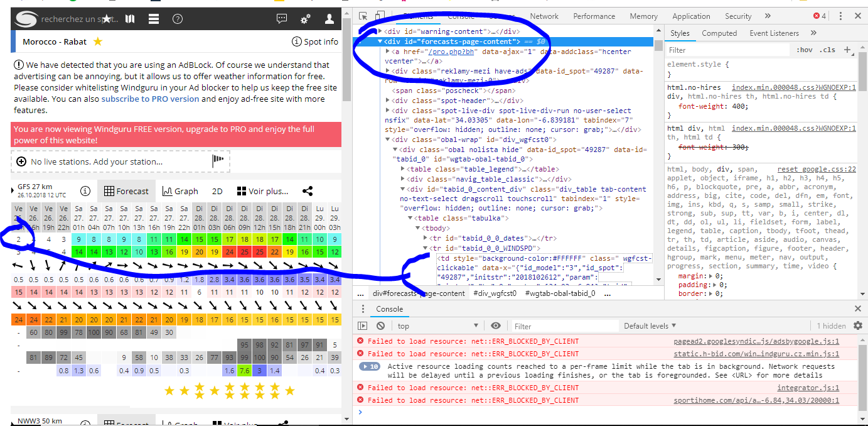Open the favorites star in the search bar
Viewport: 868px width, 426px height.
(x=108, y=19)
